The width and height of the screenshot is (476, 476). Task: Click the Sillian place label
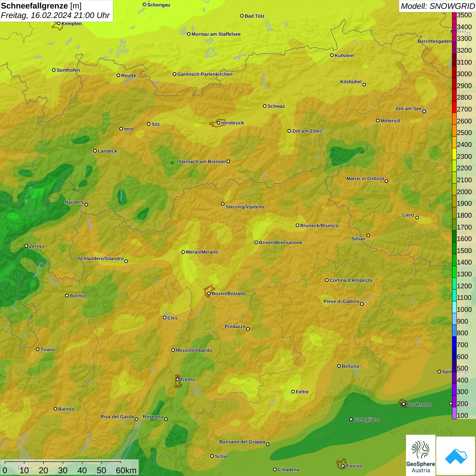coord(358,239)
